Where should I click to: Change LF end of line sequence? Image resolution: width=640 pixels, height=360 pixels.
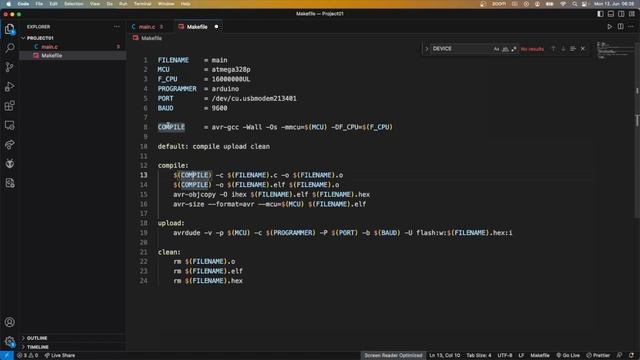[x=521, y=356]
